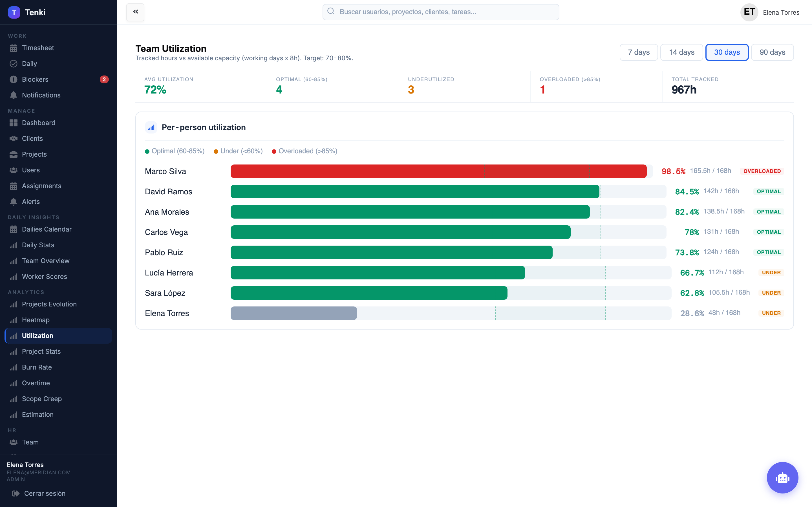812x507 pixels.
Task: Collapse the sidebar with double-chevron button
Action: click(135, 12)
